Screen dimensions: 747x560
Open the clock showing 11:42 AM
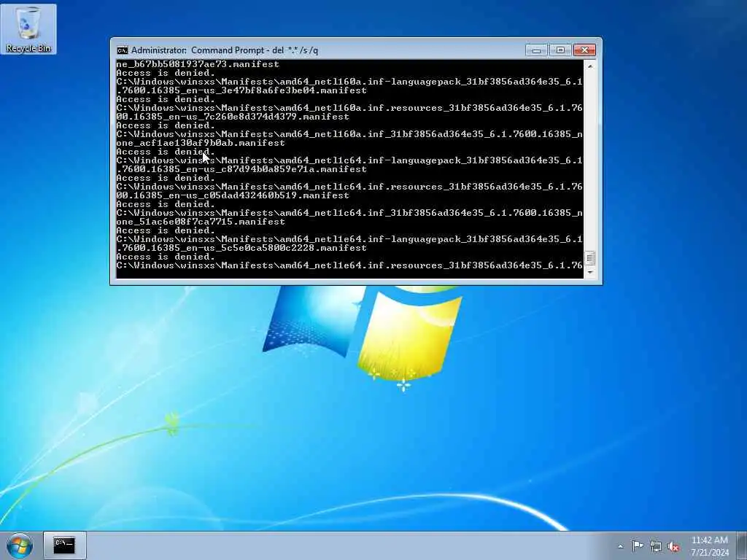coord(709,540)
